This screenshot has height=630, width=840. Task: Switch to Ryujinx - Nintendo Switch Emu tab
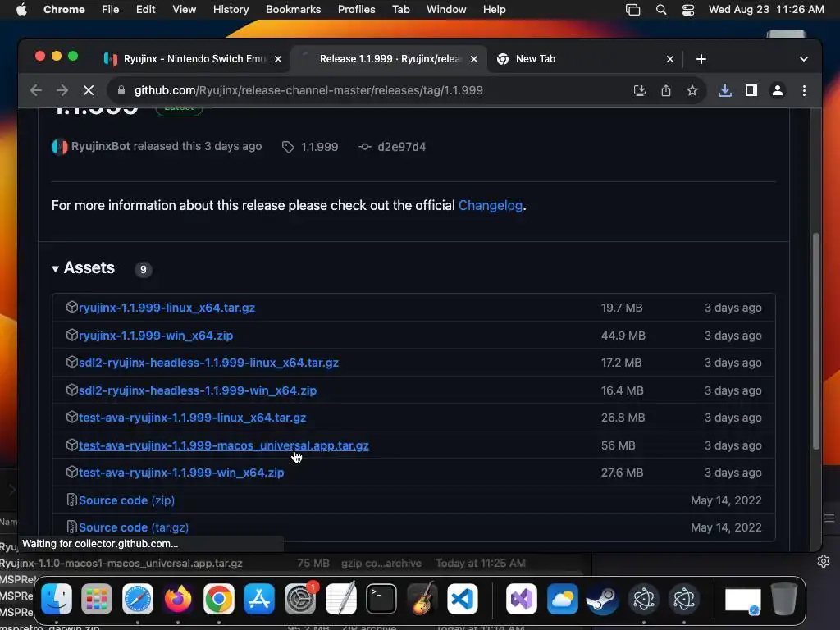click(x=193, y=59)
